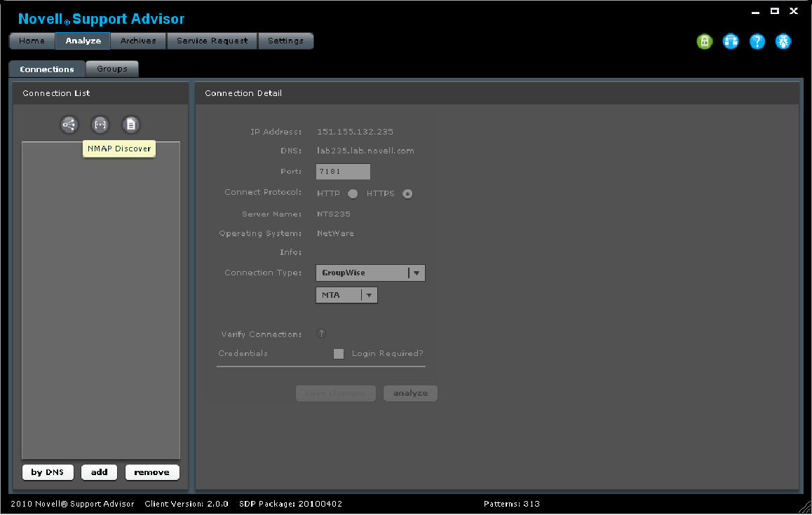Image resolution: width=812 pixels, height=515 pixels.
Task: Click the remove button
Action: click(x=151, y=472)
